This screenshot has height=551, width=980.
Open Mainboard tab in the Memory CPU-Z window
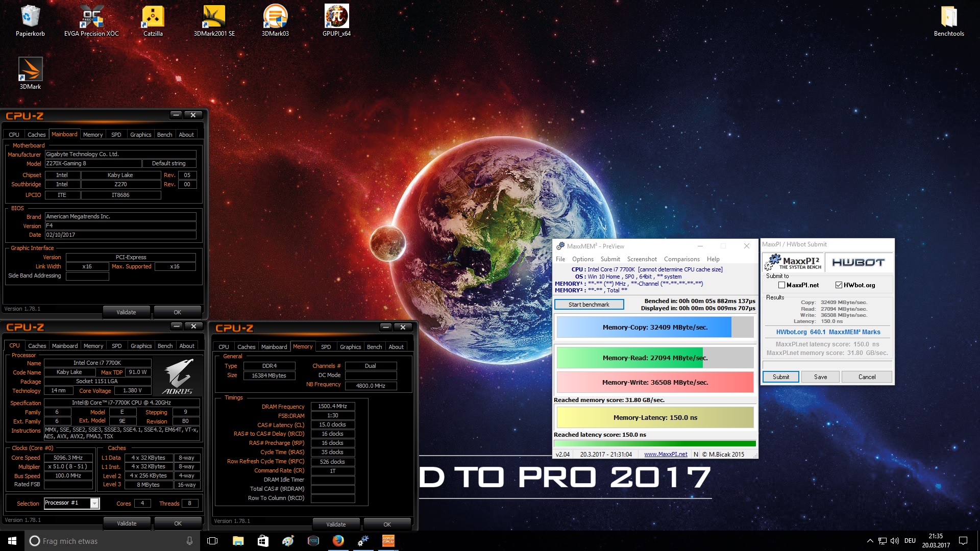(x=274, y=347)
